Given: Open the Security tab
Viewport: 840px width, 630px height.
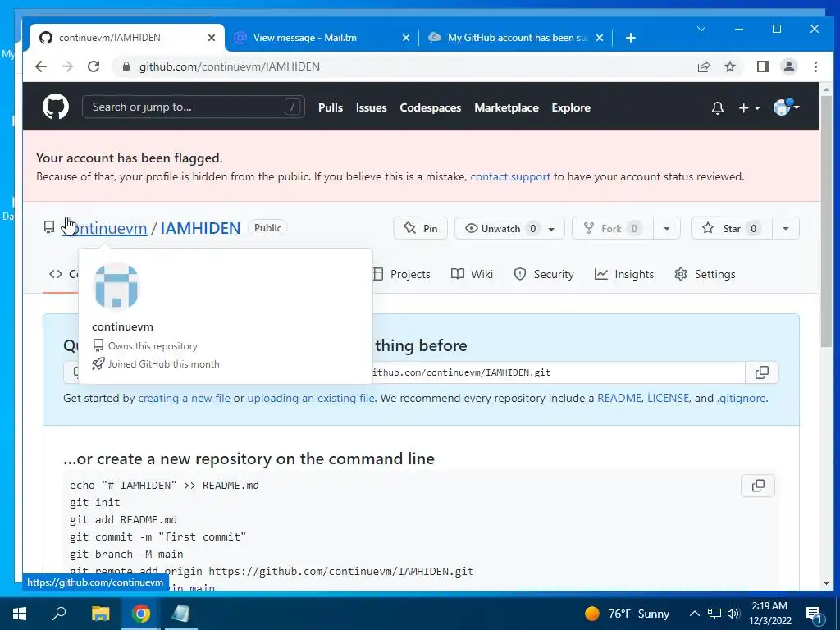Looking at the screenshot, I should point(544,274).
